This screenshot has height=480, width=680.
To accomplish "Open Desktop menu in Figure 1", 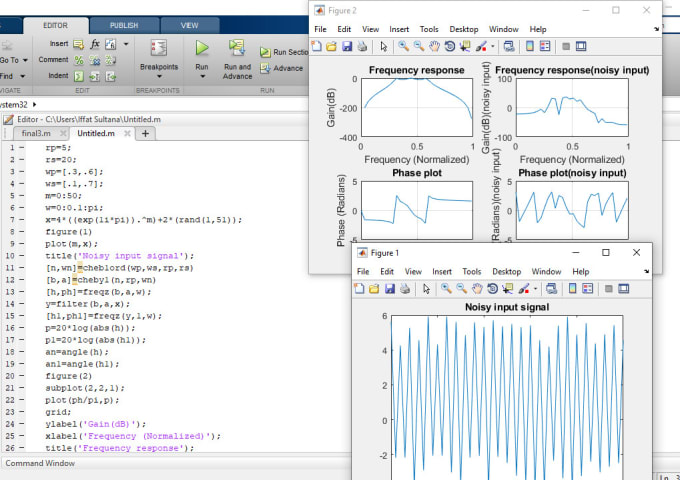I will [x=506, y=271].
